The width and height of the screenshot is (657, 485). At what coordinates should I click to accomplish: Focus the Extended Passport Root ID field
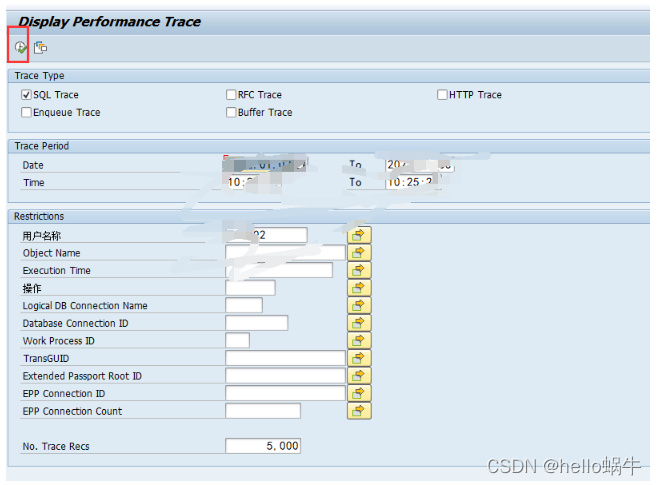[x=285, y=376]
